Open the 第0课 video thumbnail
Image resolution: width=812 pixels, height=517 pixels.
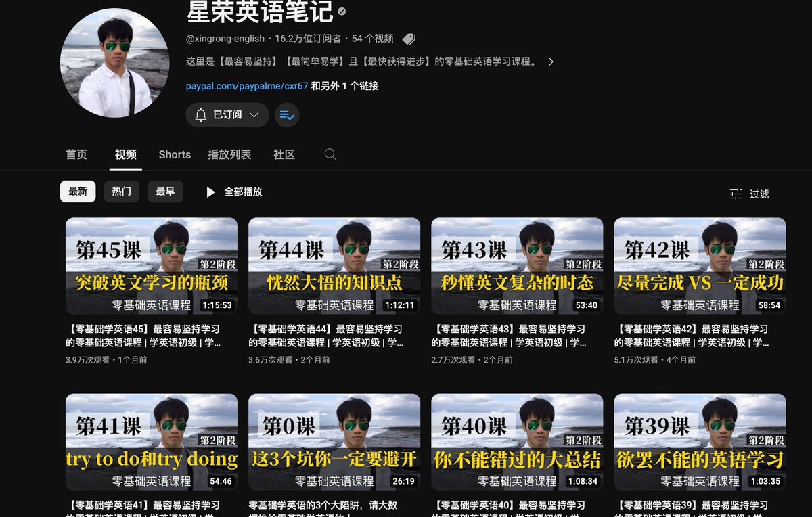[334, 442]
